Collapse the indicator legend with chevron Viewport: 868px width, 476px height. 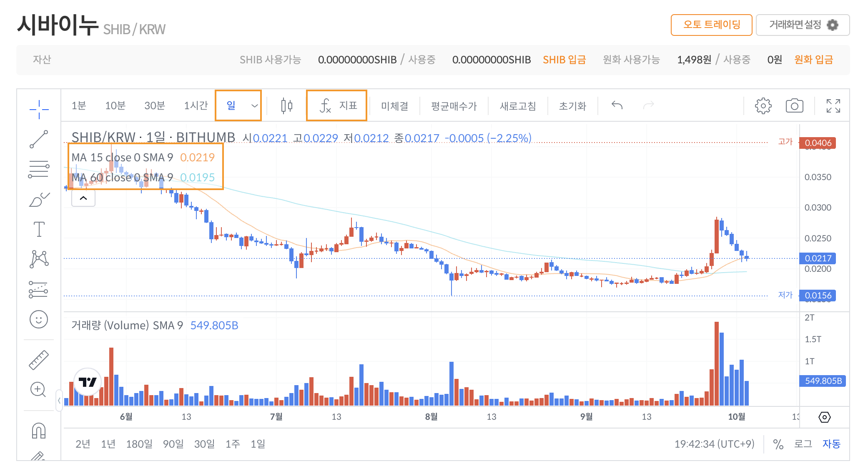[83, 198]
